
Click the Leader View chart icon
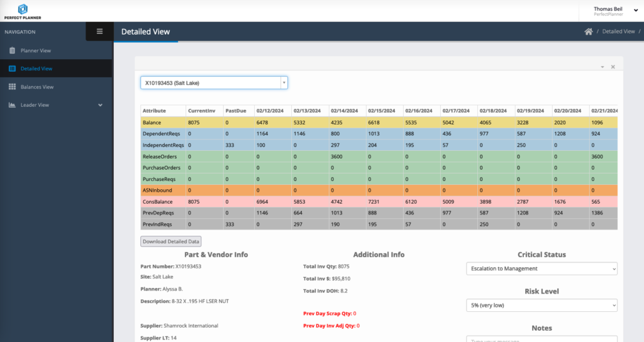(x=12, y=105)
